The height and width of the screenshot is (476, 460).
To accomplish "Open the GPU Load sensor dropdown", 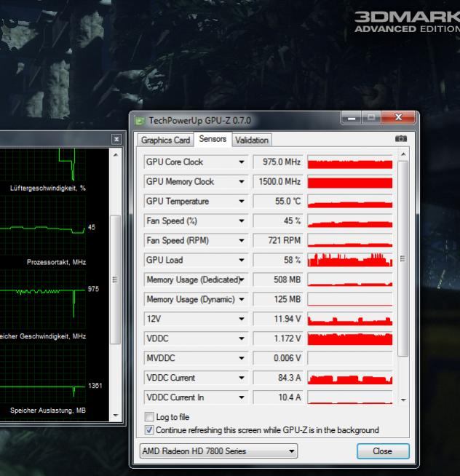I will [x=242, y=260].
